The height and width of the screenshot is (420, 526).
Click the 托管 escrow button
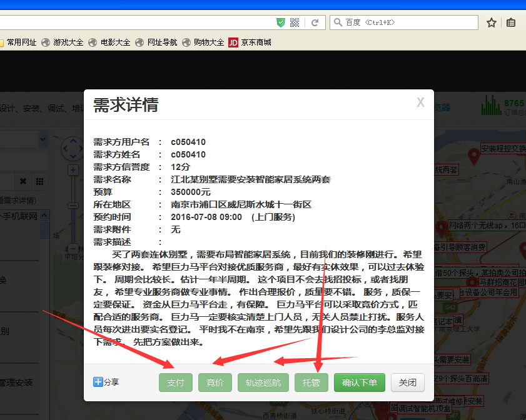(x=311, y=382)
